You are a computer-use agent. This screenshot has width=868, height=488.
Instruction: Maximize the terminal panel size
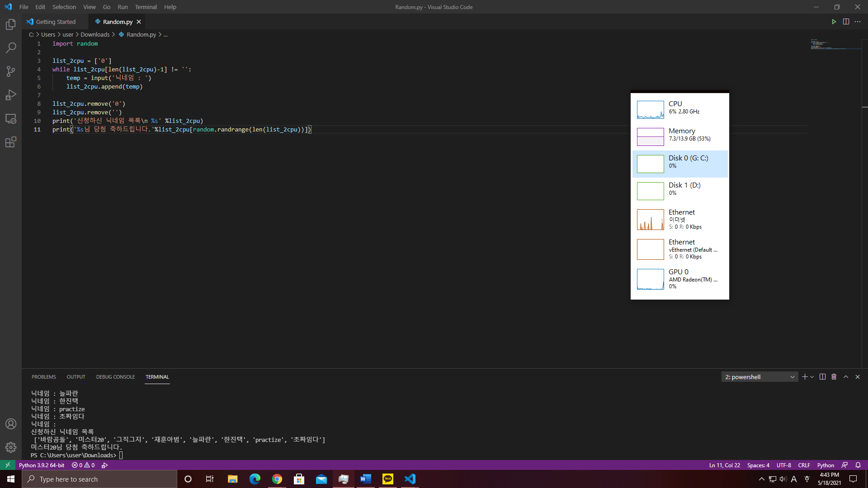coord(846,377)
